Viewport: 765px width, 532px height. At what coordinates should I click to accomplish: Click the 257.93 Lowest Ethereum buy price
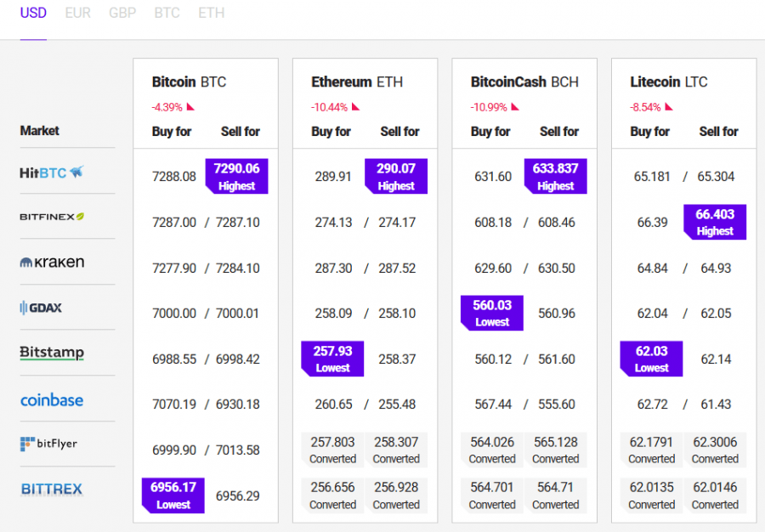332,359
